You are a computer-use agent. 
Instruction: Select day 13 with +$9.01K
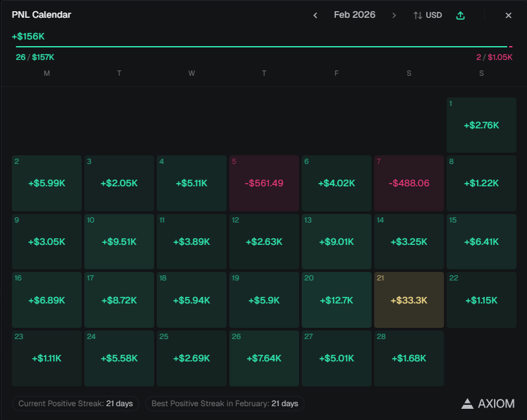pos(337,242)
